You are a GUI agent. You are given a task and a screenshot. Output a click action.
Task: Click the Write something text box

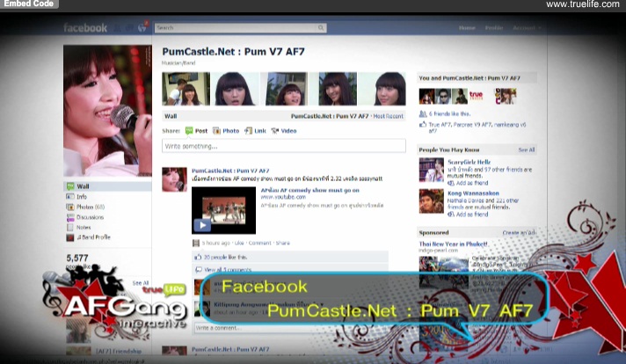click(284, 146)
